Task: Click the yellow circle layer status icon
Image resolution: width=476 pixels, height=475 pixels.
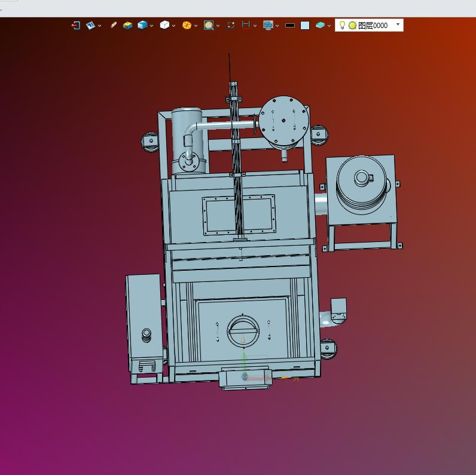Action: (352, 26)
